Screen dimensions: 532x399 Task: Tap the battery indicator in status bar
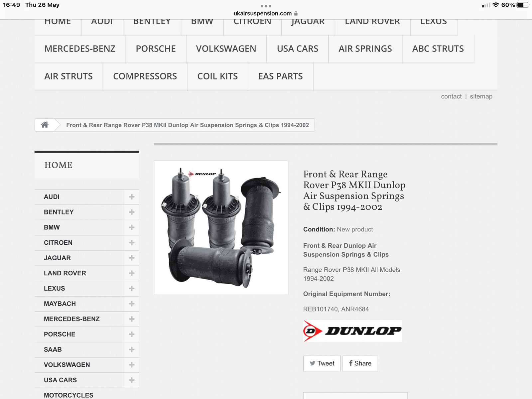(523, 5)
